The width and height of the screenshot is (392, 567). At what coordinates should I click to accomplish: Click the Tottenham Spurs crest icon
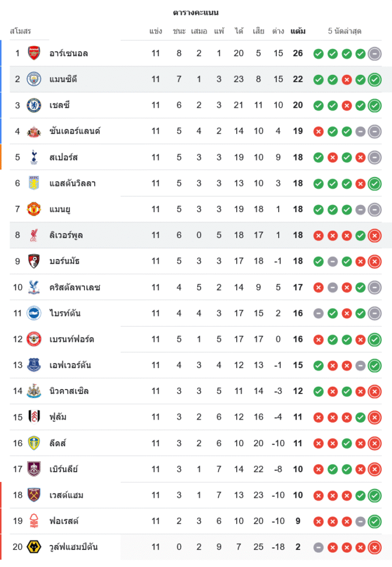(x=34, y=157)
